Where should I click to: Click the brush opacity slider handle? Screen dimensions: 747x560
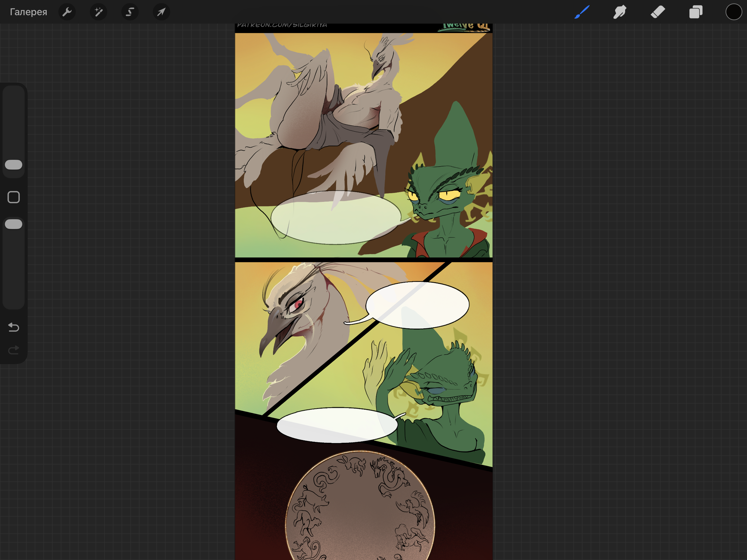coord(14,224)
